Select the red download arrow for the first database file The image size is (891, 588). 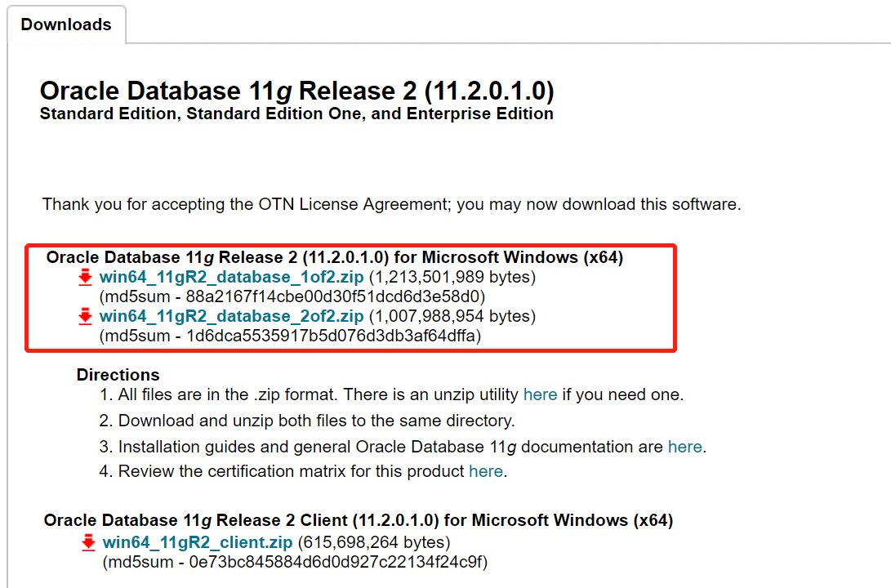point(85,278)
